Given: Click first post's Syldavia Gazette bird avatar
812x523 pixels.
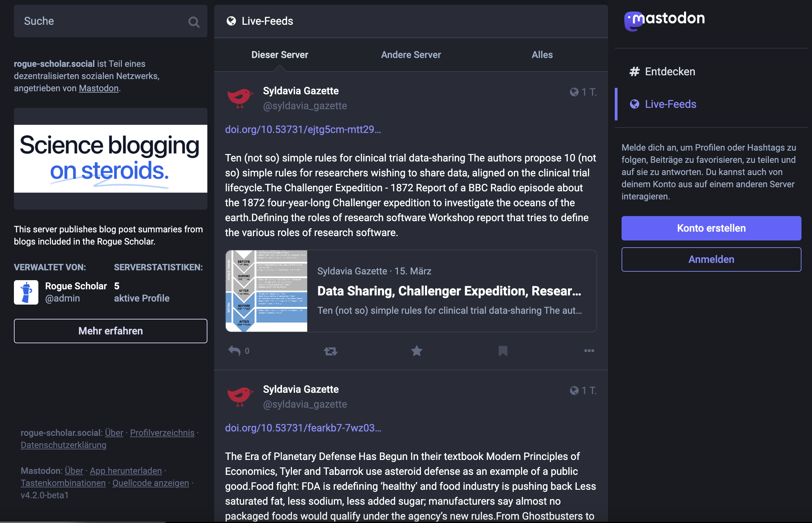Looking at the screenshot, I should point(240,98).
